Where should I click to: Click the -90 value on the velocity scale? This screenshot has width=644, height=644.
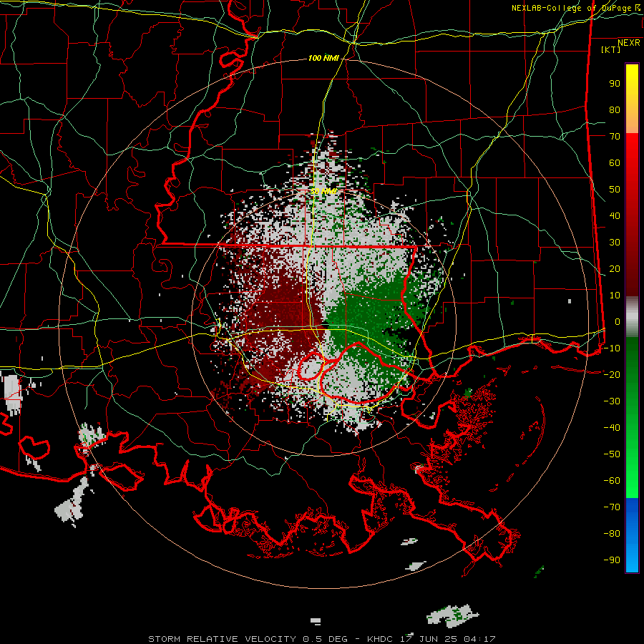[x=612, y=560]
